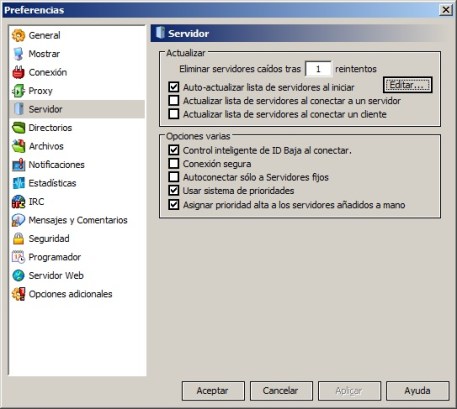Screen dimensions: 457x409
Task: Select the highlighted Servidor label
Action: 45,109
